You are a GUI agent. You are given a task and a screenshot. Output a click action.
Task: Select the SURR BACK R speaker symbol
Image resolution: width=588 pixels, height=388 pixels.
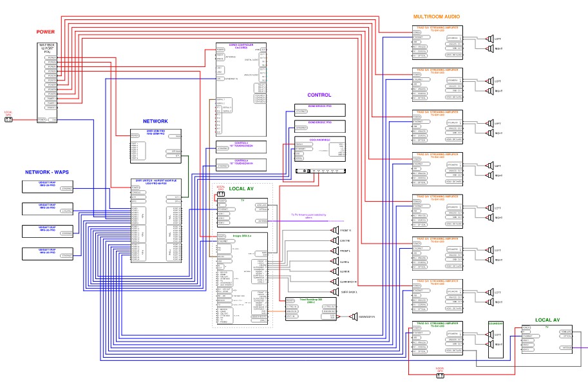click(334, 282)
